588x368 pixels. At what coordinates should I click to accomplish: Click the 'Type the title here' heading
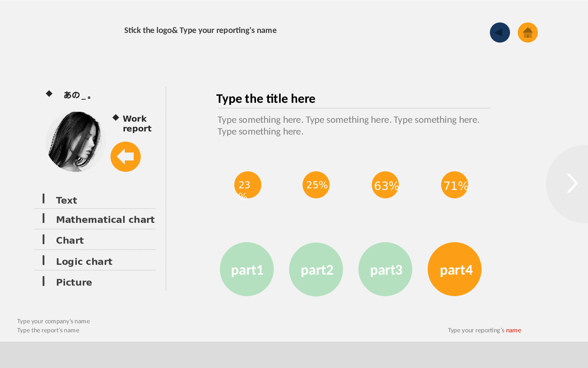tap(266, 98)
